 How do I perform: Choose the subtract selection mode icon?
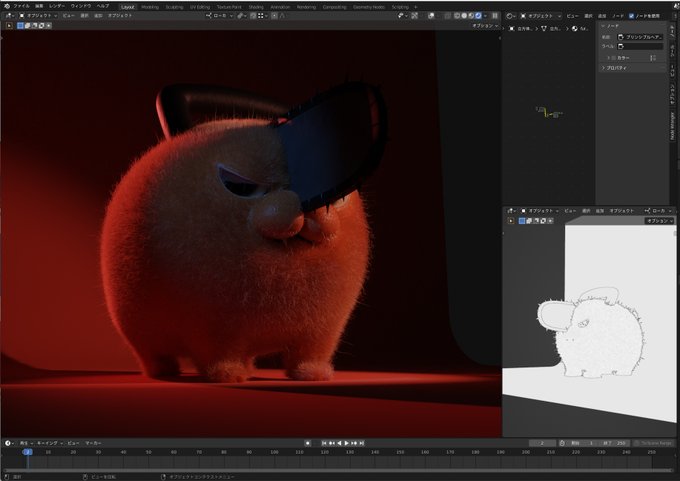tap(34, 26)
